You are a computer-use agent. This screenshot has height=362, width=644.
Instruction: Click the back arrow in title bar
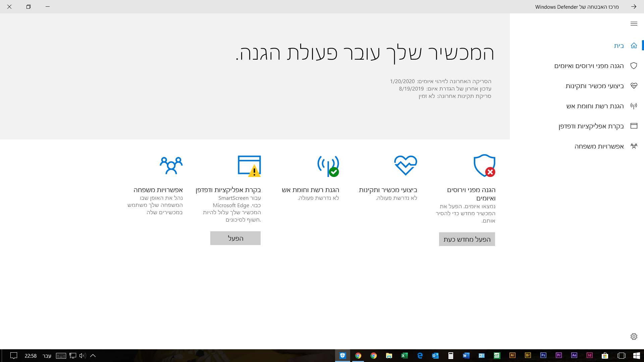634,7
